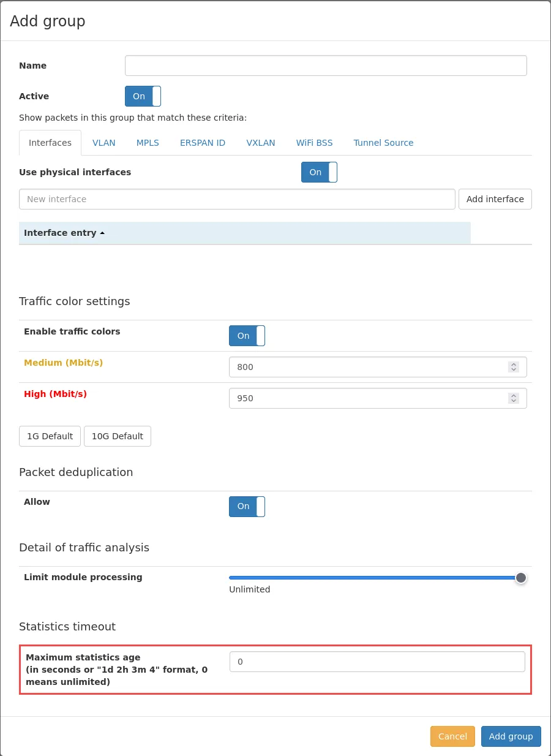This screenshot has height=756, width=551.
Task: Open the WiFi BSS tab
Action: 314,143
